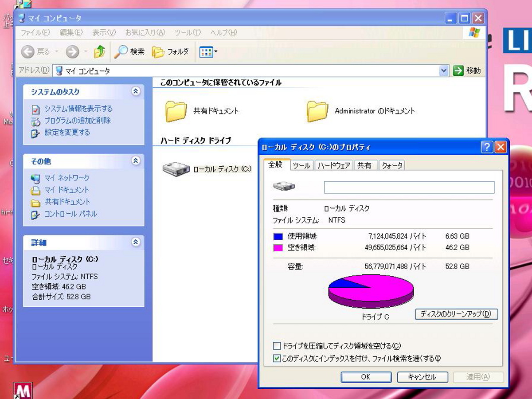Open the お気に入り(A) menu
532x399 pixels.
pyautogui.click(x=145, y=33)
